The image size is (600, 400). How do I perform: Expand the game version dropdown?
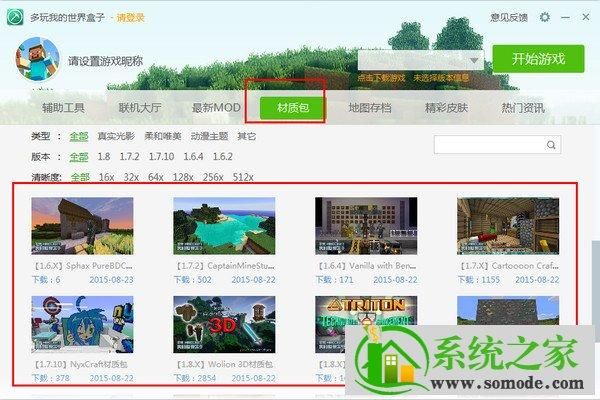coord(473,60)
